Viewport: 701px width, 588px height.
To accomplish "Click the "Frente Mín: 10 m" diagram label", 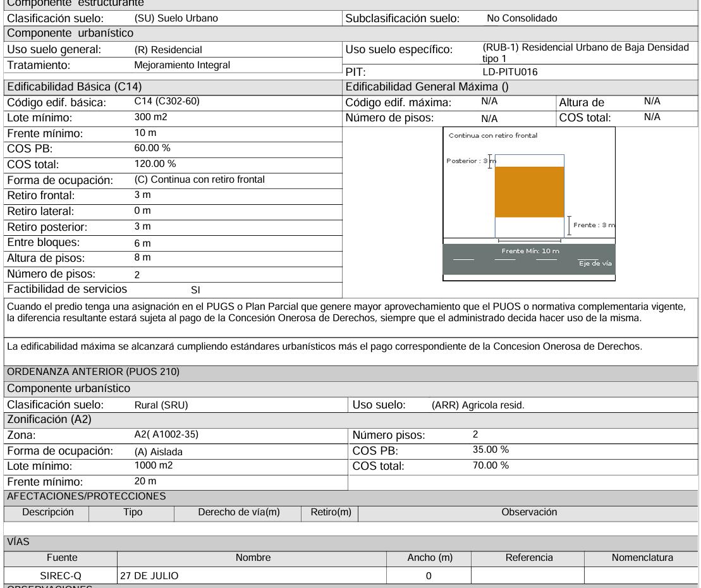I will coord(530,251).
